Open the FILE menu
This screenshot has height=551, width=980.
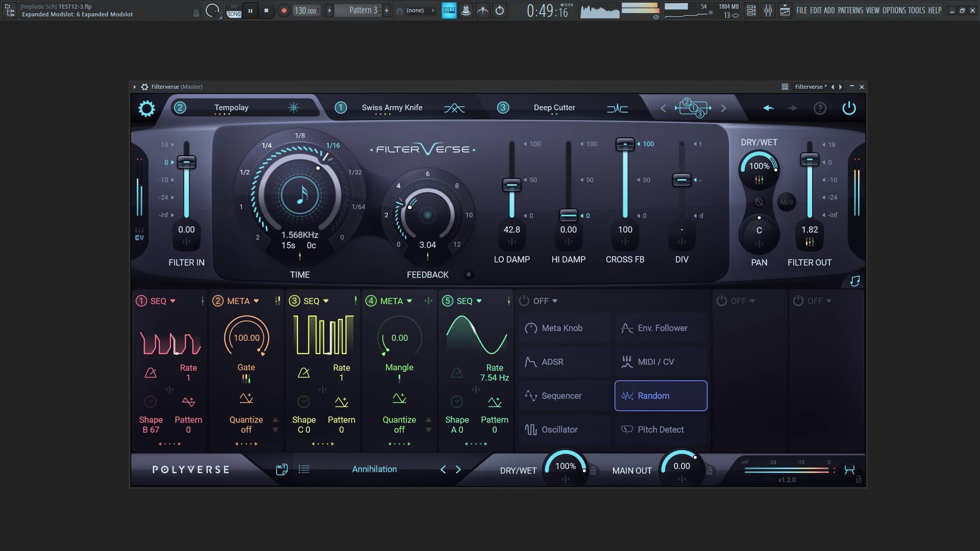point(801,10)
